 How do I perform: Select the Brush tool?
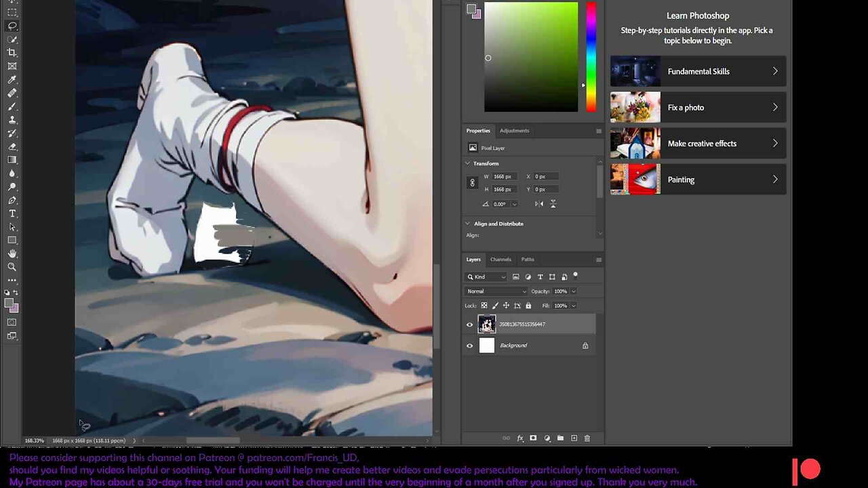point(12,106)
